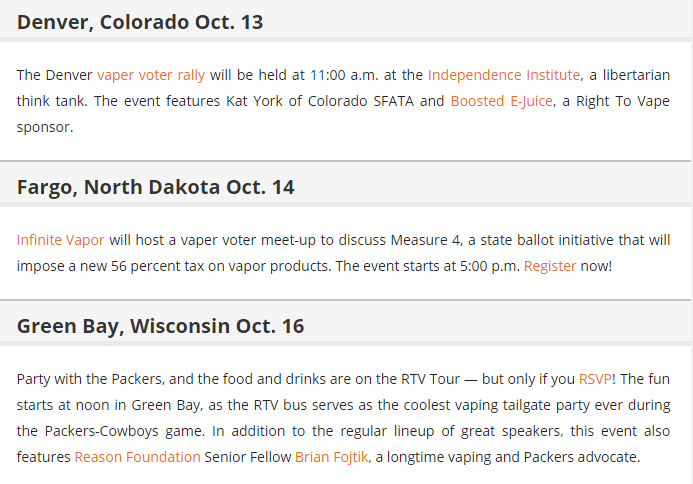This screenshot has width=693, height=484.
Task: Click the 'libertarian think tank' phrase
Action: (630, 74)
